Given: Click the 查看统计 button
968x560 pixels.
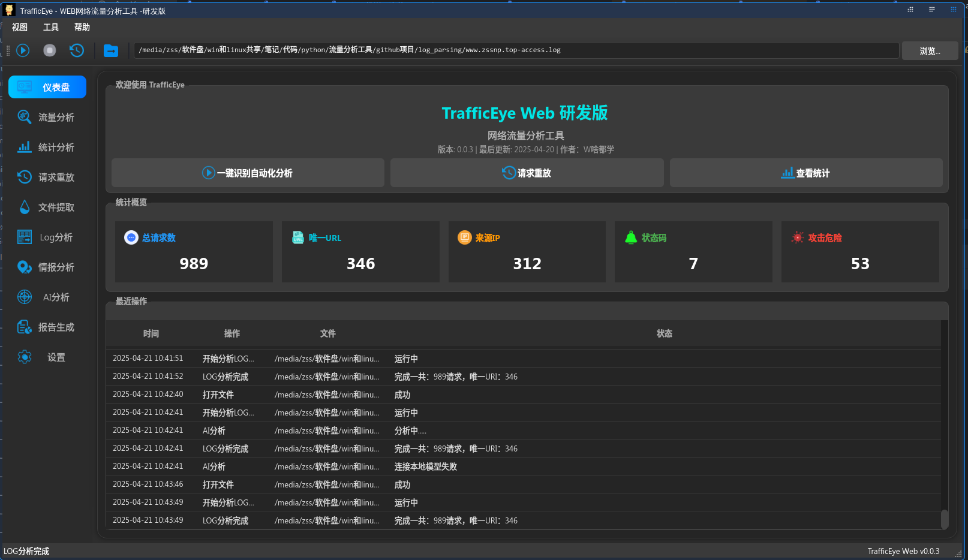Looking at the screenshot, I should 805,173.
